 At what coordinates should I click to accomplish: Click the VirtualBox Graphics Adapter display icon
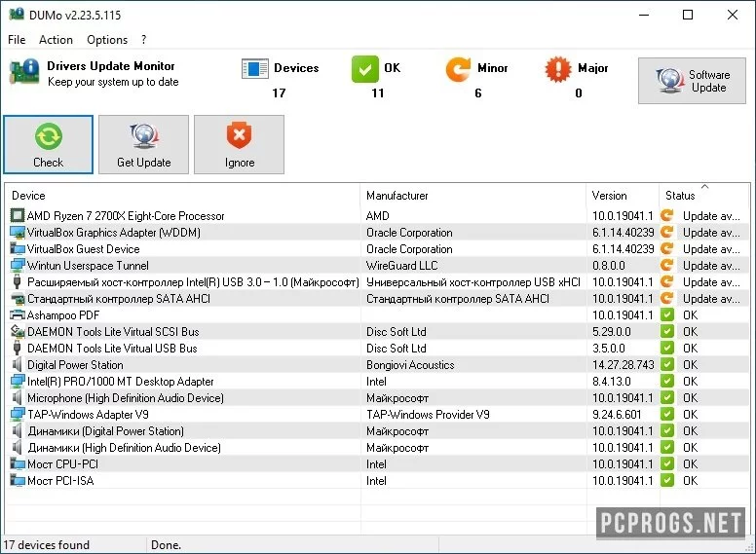[x=18, y=233]
